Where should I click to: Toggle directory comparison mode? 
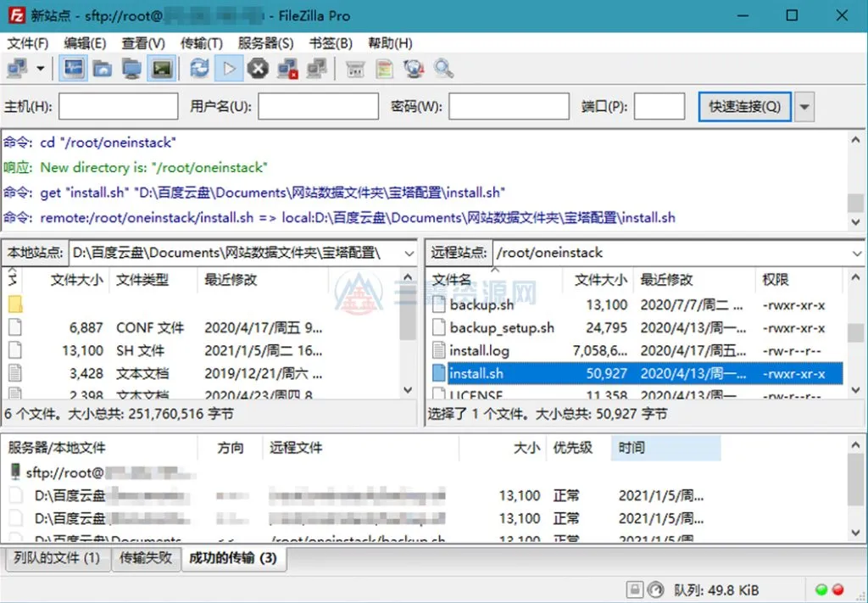tap(383, 68)
